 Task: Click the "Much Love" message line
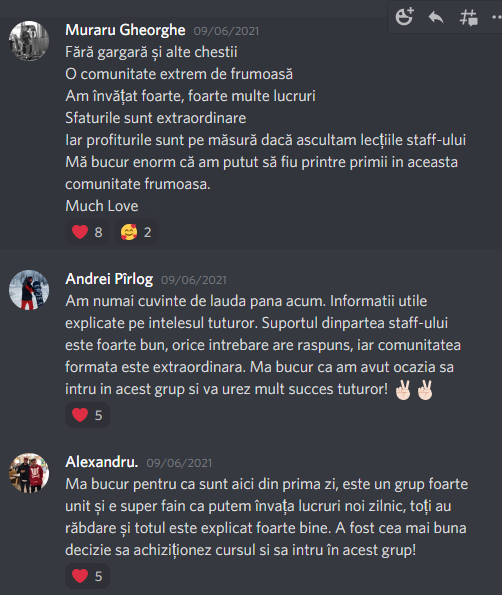(102, 206)
